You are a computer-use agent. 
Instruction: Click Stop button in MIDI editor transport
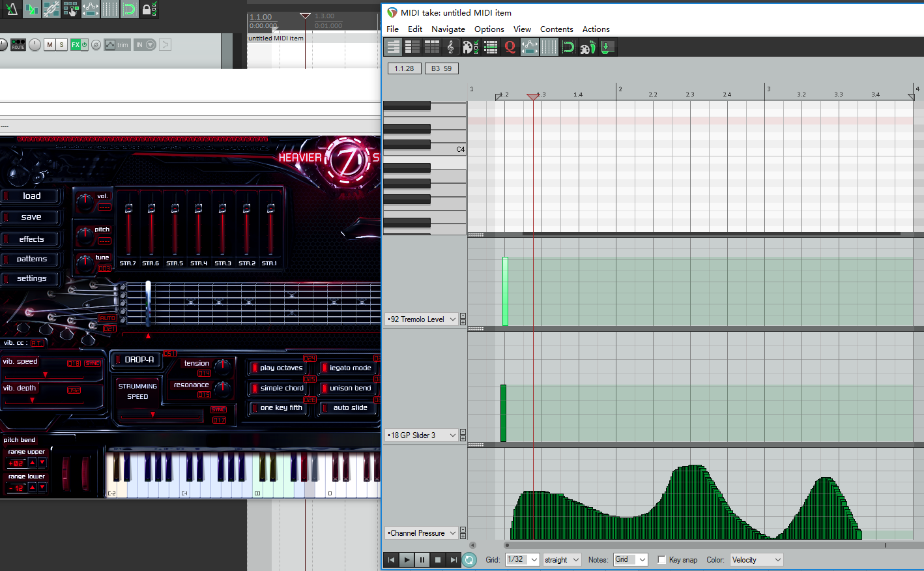coord(438,559)
